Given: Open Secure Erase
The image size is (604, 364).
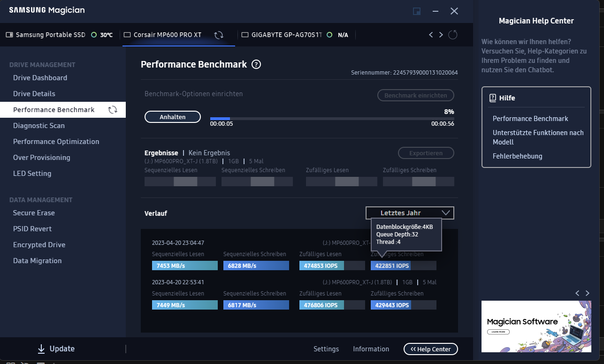Looking at the screenshot, I should click(x=34, y=213).
